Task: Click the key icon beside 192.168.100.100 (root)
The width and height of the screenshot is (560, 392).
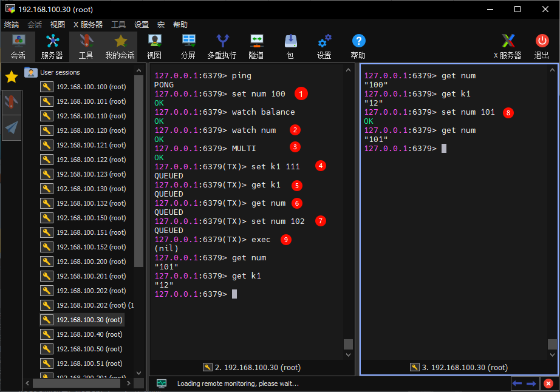Action: [47, 87]
